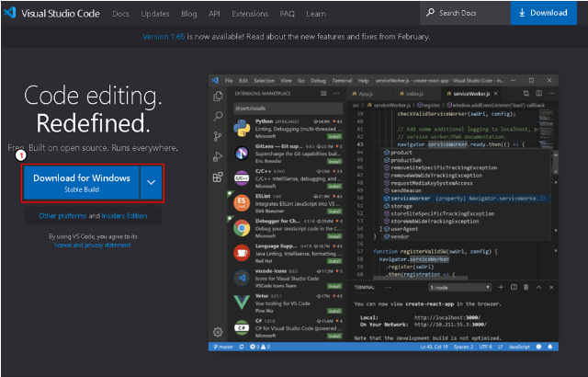Open the FAQ navigation item
Screen dimensions: 588x377
pos(287,14)
